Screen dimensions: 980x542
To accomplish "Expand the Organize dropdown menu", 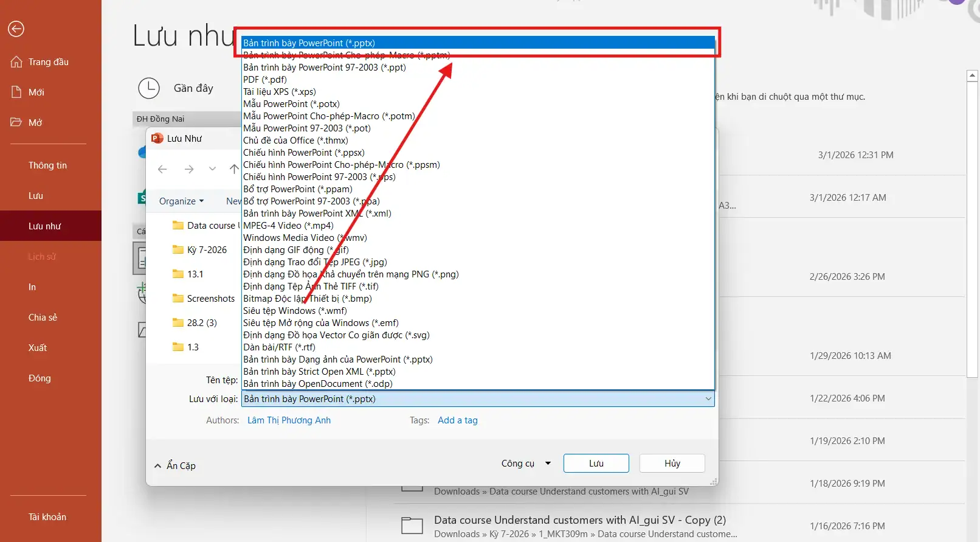I will [181, 201].
